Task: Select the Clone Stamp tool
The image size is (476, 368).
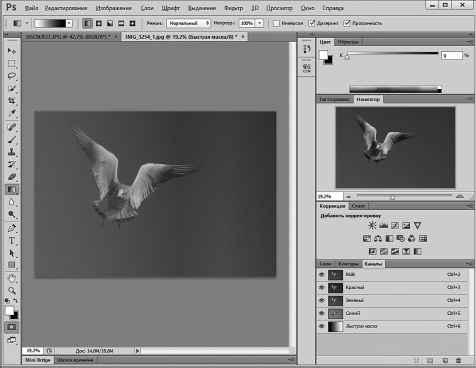Action: tap(12, 152)
